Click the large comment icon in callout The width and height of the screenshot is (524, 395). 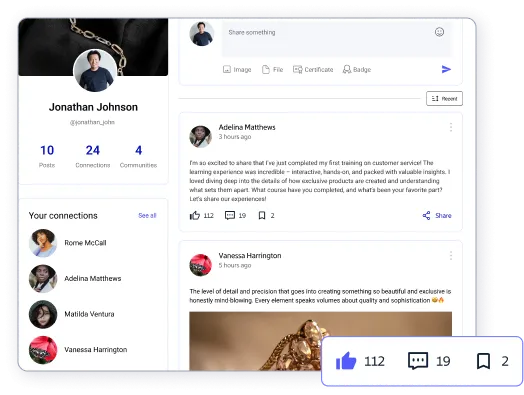click(418, 361)
